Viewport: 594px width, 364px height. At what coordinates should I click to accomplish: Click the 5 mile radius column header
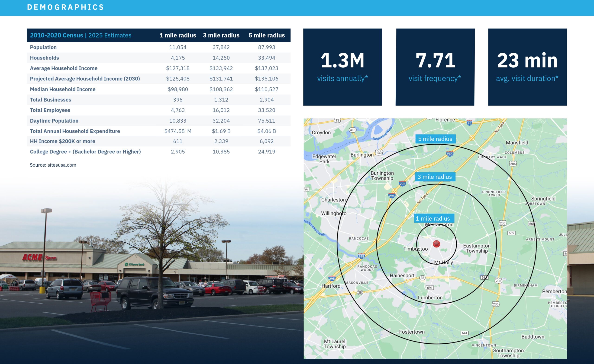tap(266, 35)
